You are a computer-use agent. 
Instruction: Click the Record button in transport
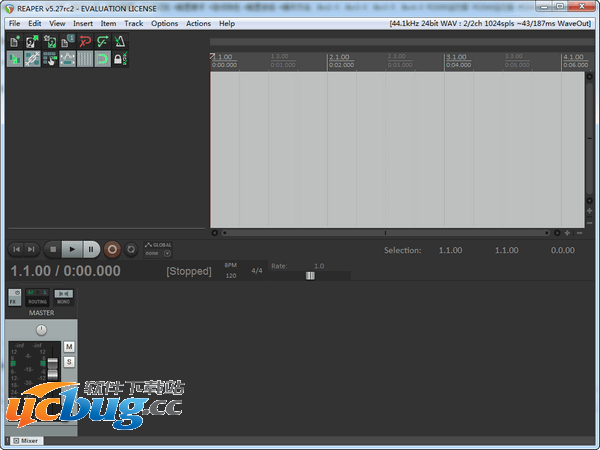[x=112, y=249]
